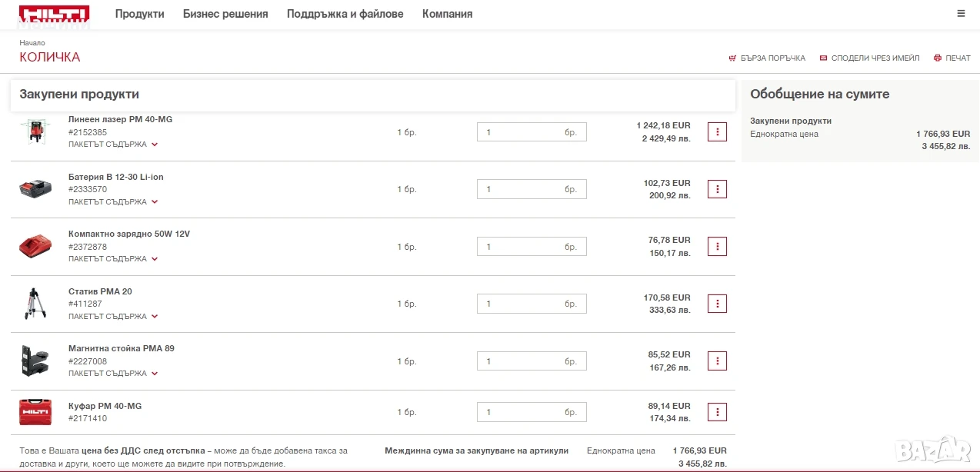This screenshot has width=980, height=472.
Task: Open the Поддръжка и файлове menu
Action: [x=345, y=14]
